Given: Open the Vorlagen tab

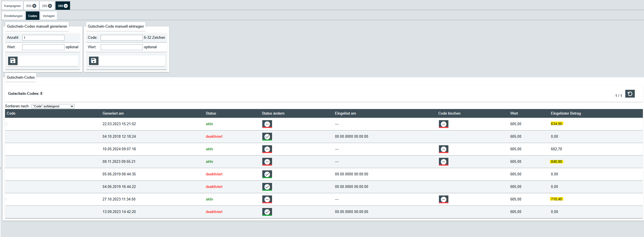Looking at the screenshot, I should [49, 16].
